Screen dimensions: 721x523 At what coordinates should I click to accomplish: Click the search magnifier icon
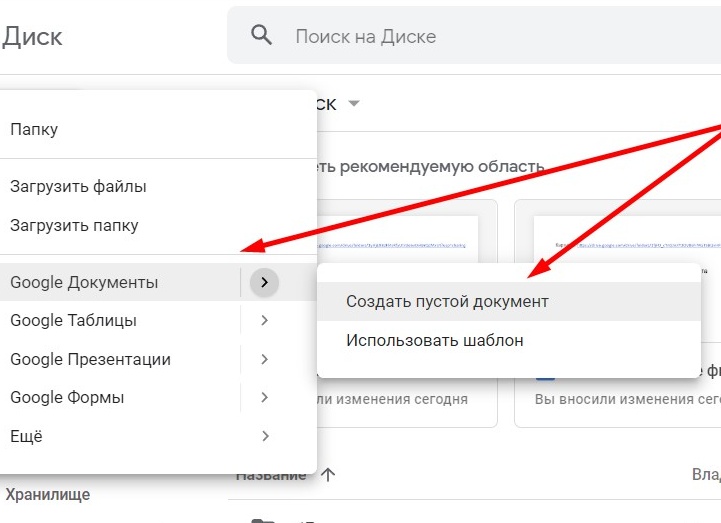pyautogui.click(x=261, y=35)
